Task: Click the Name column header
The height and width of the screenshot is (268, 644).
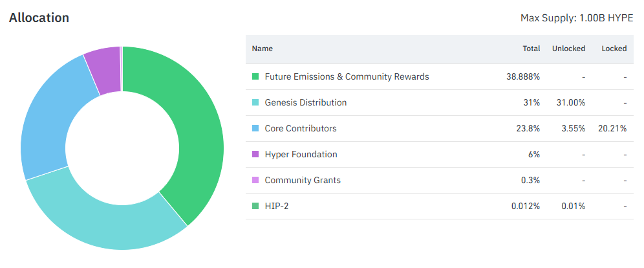Action: pos(262,49)
